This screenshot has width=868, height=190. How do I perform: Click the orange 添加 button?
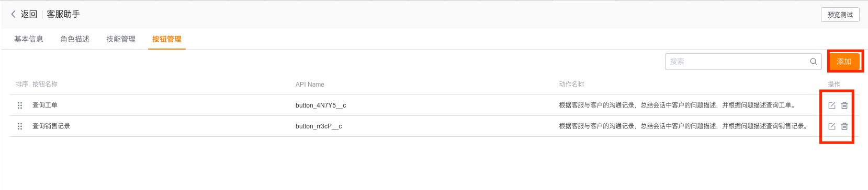(844, 62)
